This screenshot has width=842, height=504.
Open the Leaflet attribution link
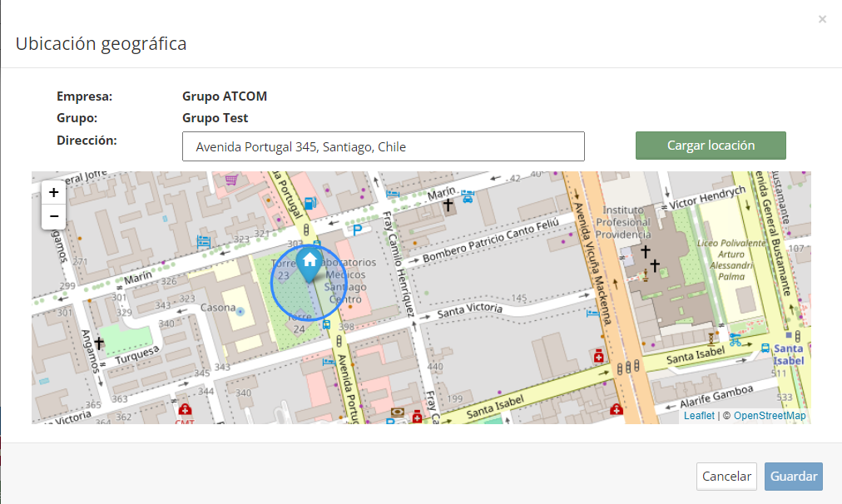coord(699,416)
